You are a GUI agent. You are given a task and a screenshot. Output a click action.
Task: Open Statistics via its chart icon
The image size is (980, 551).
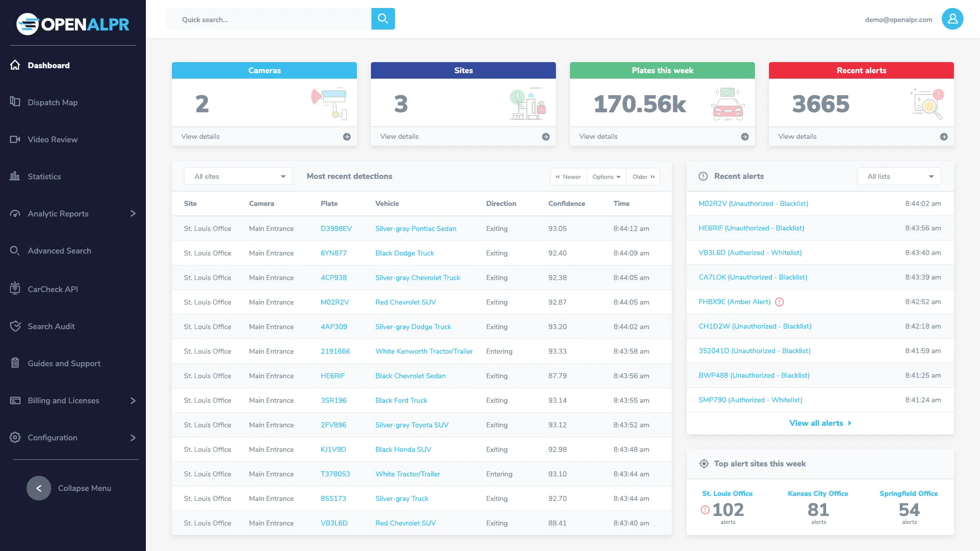(15, 176)
